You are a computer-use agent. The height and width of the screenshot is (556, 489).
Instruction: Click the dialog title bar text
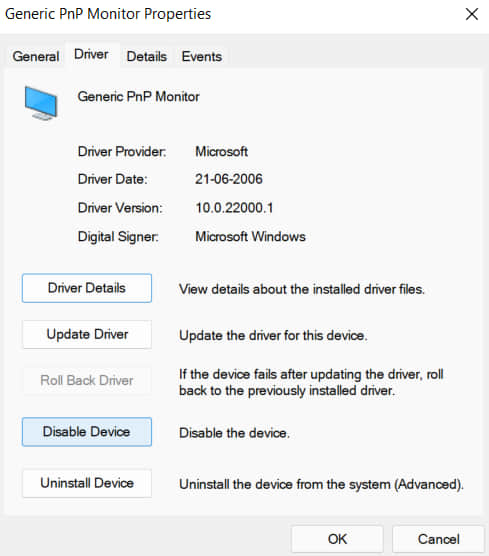click(x=108, y=15)
